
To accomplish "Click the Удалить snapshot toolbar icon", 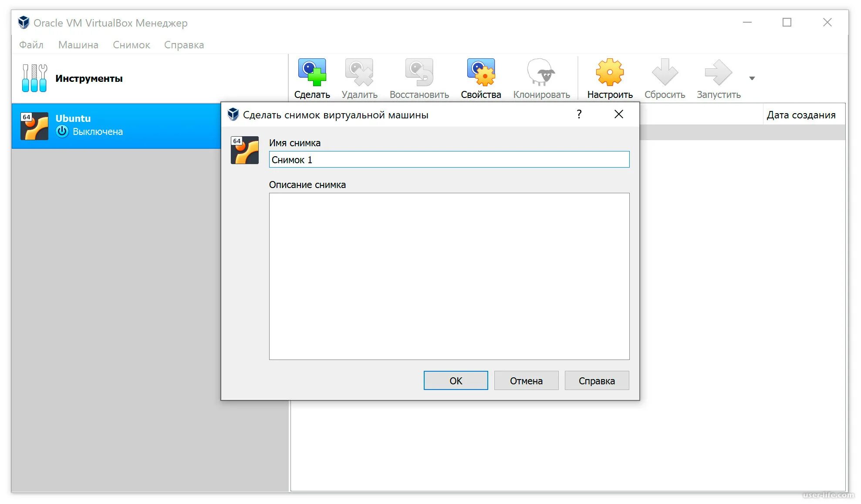I will [359, 72].
